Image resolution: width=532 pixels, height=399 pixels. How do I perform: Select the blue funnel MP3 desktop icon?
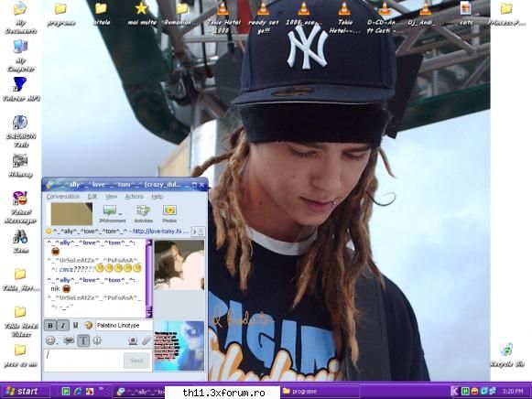click(x=20, y=90)
